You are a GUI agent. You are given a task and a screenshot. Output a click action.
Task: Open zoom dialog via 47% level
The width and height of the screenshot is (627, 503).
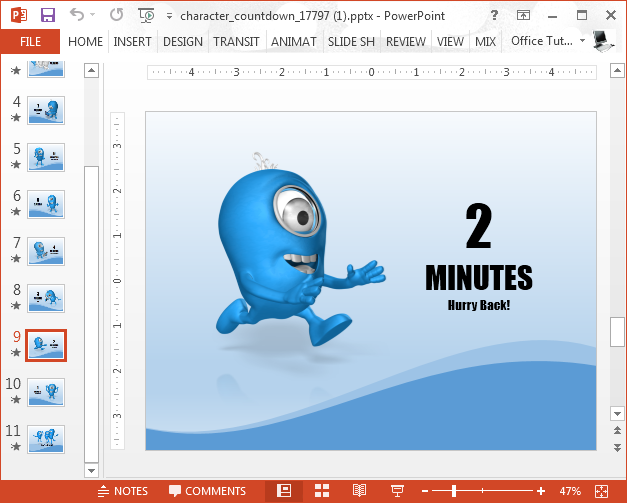(x=570, y=491)
